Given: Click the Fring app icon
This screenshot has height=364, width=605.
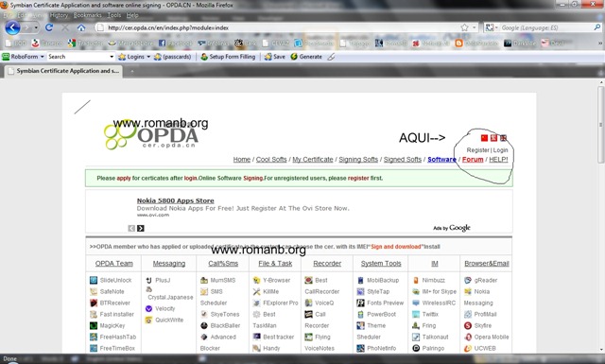Looking at the screenshot, I should 416,325.
